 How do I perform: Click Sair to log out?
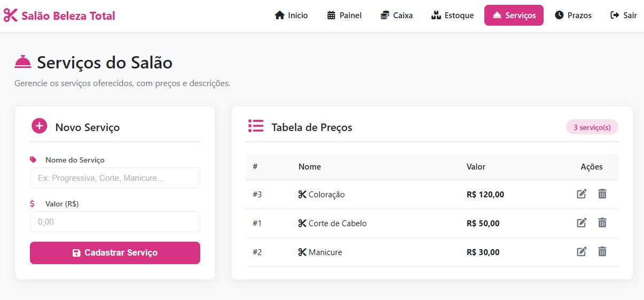click(624, 16)
